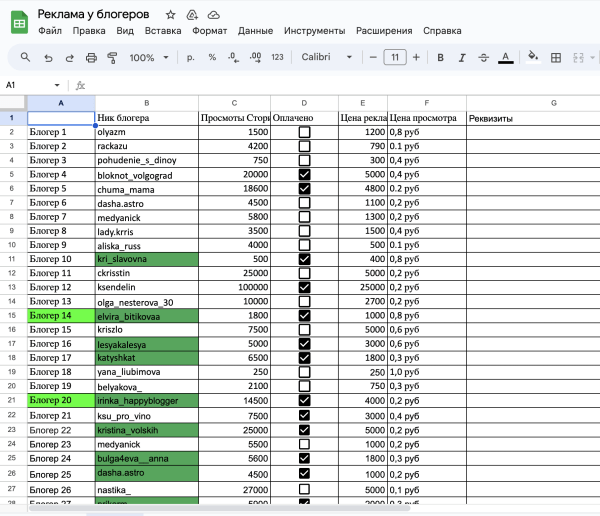
Task: Undo the last action
Action: [x=47, y=58]
